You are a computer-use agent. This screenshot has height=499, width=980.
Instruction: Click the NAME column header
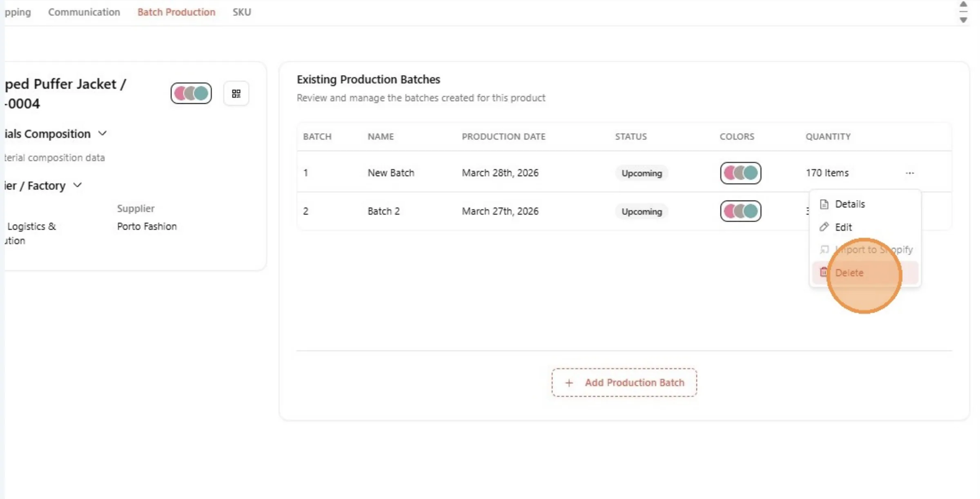(381, 136)
